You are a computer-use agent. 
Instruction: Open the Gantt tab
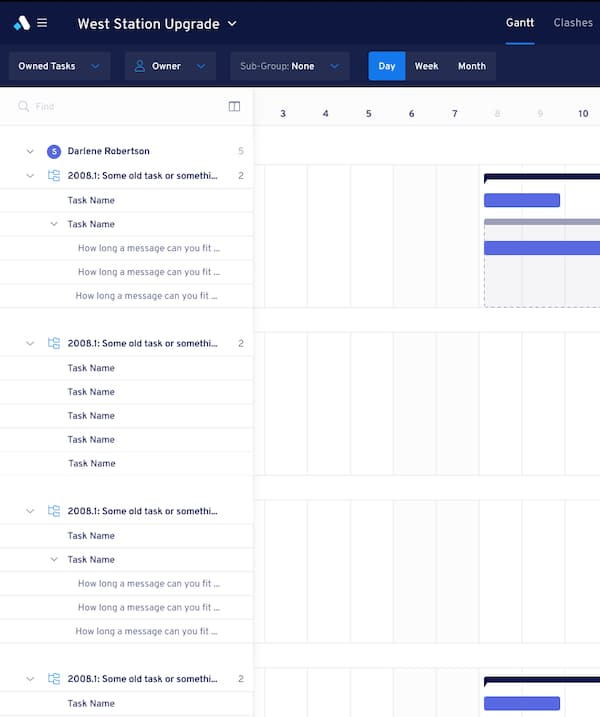pos(519,23)
